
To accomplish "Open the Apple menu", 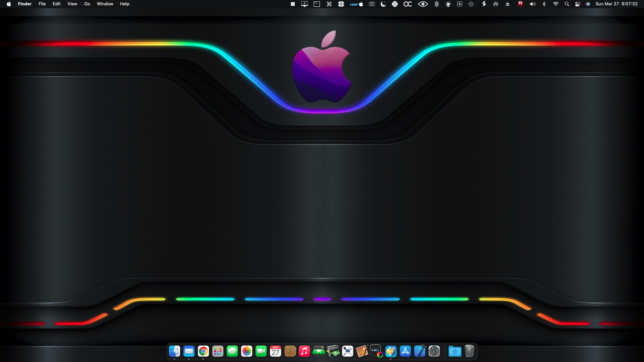I will point(9,4).
